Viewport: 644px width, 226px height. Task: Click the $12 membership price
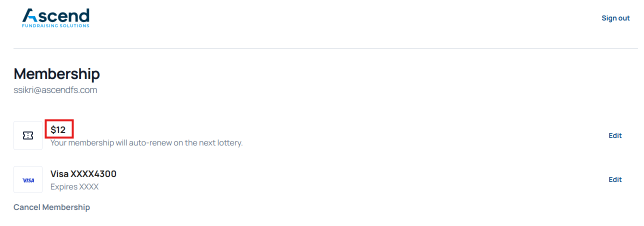click(58, 130)
